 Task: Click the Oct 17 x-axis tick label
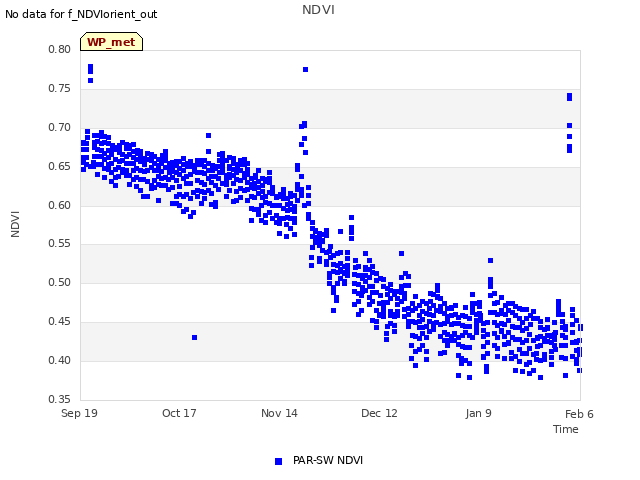[179, 413]
